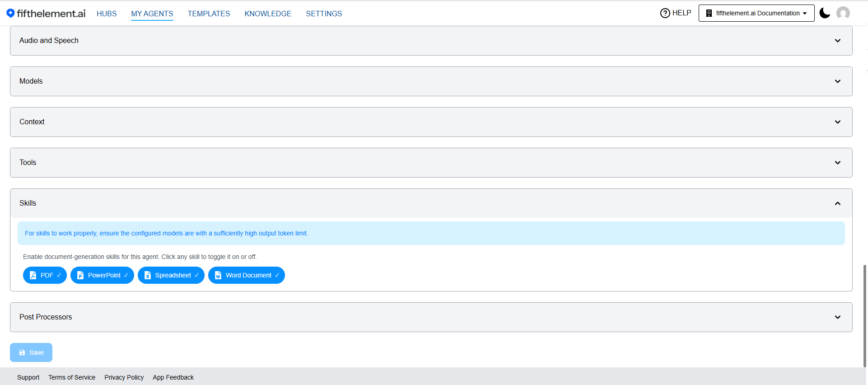Click the HELP label

681,13
